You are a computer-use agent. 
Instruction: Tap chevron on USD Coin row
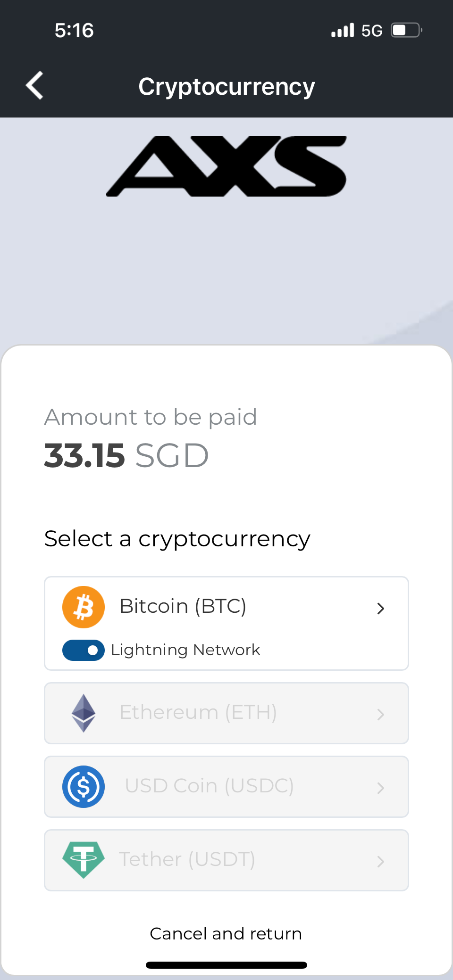coord(380,788)
